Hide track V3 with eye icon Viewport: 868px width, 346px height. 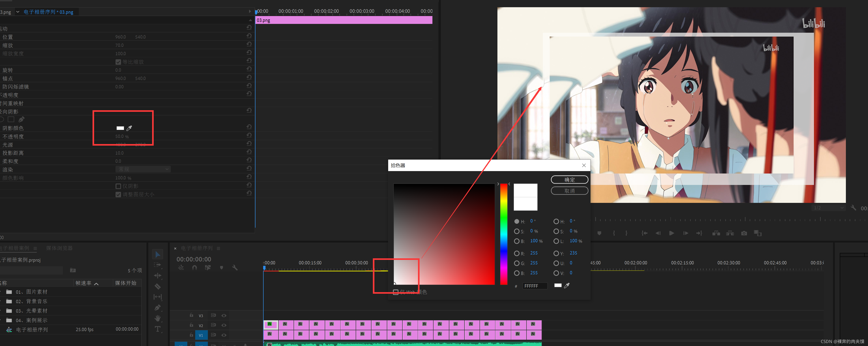tap(224, 315)
